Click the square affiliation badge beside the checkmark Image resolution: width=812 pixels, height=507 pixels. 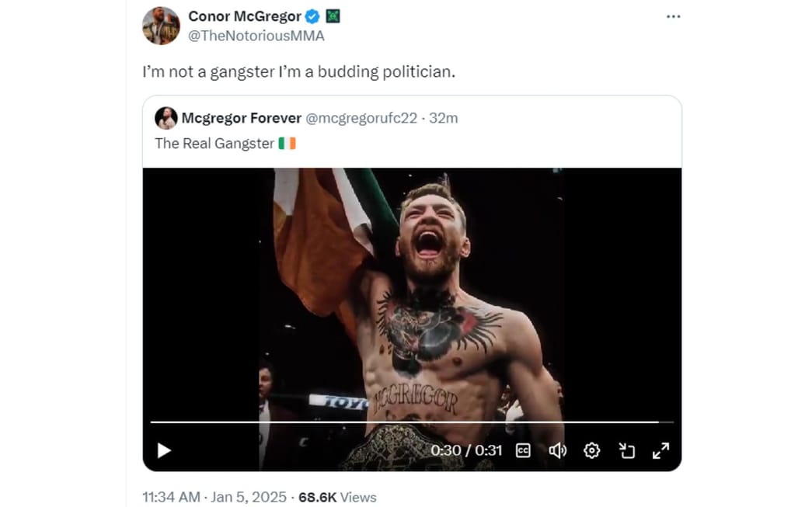coord(333,15)
